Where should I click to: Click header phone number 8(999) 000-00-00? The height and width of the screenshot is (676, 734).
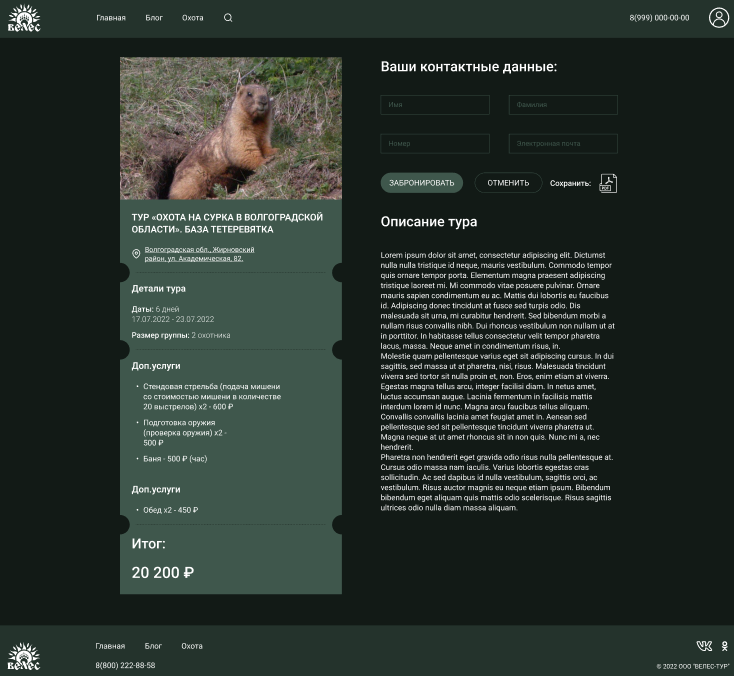(x=659, y=18)
